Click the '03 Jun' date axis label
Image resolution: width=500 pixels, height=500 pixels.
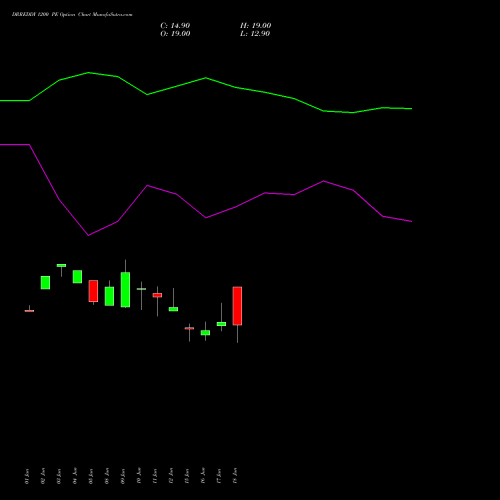[x=59, y=476]
